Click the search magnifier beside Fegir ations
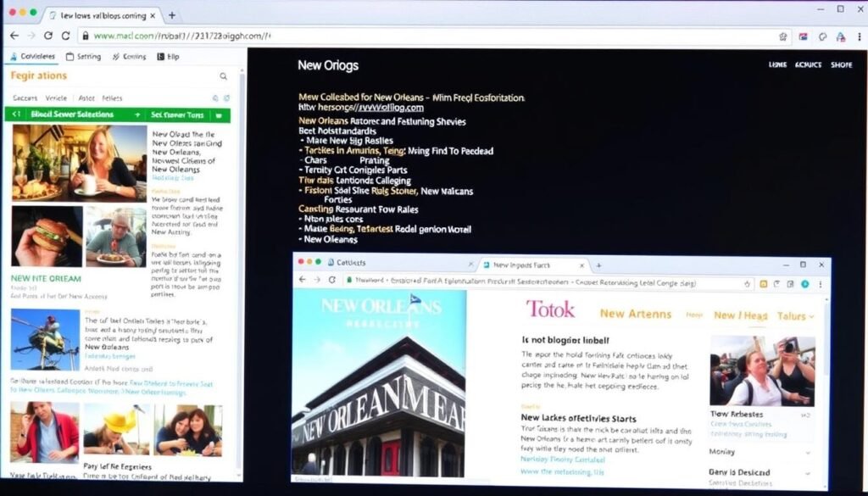 coord(223,75)
